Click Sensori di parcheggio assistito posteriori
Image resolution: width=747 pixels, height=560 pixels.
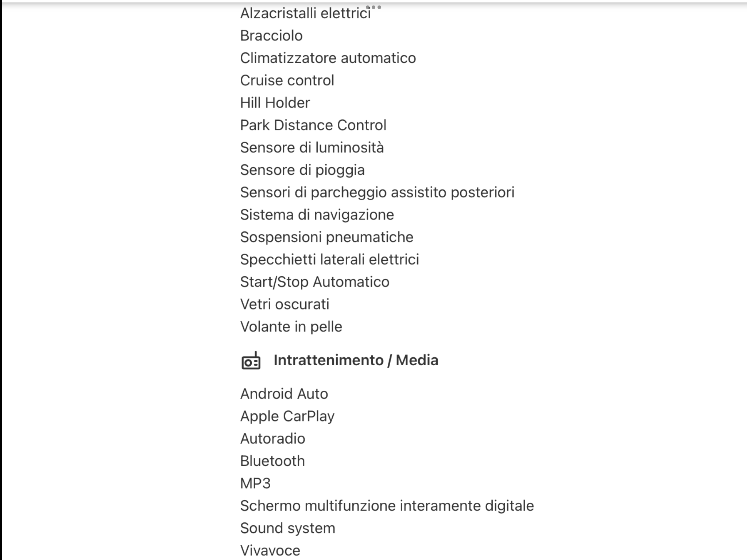pos(377,192)
